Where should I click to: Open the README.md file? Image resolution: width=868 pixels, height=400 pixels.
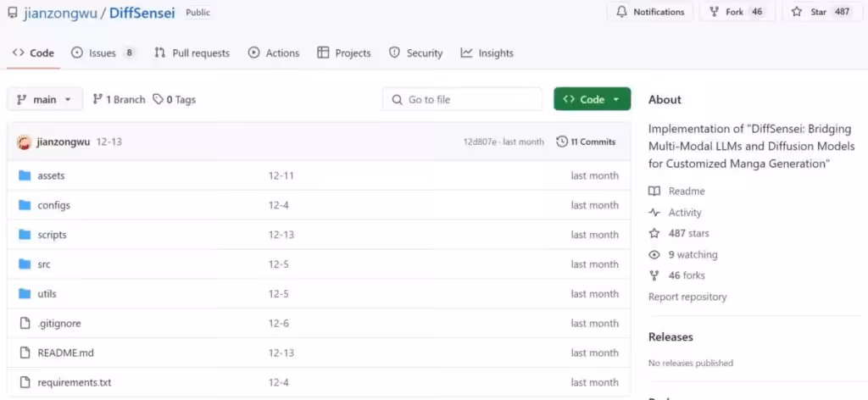(65, 353)
